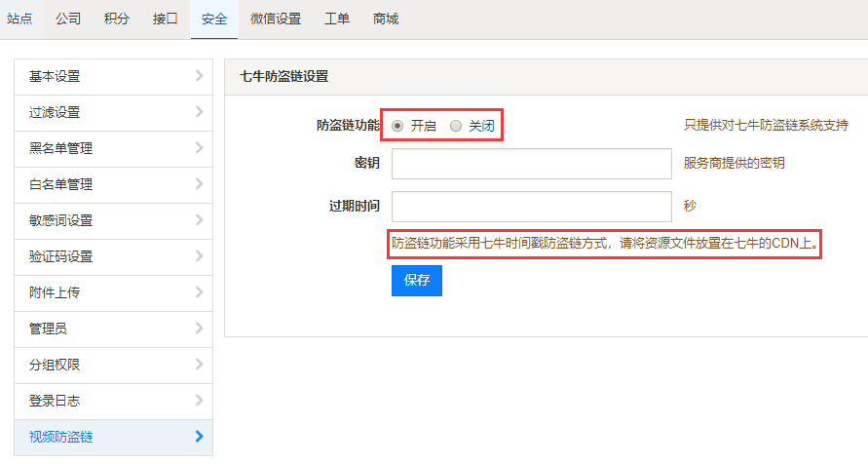The height and width of the screenshot is (464, 868).
Task: Click chevron arrow beside 白名单管理
Action: point(200,184)
